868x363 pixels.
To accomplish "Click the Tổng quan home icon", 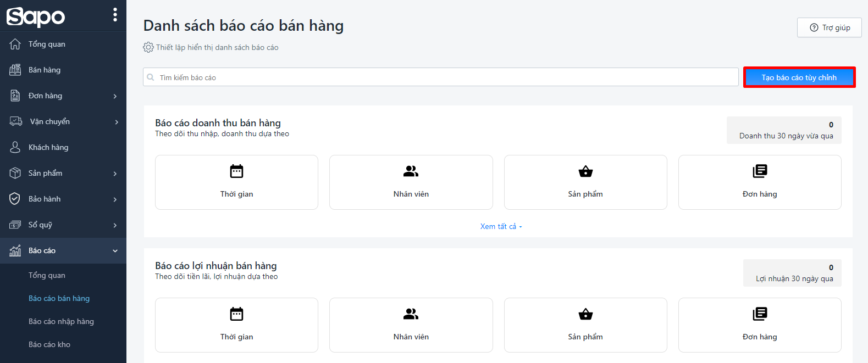I will click(15, 44).
